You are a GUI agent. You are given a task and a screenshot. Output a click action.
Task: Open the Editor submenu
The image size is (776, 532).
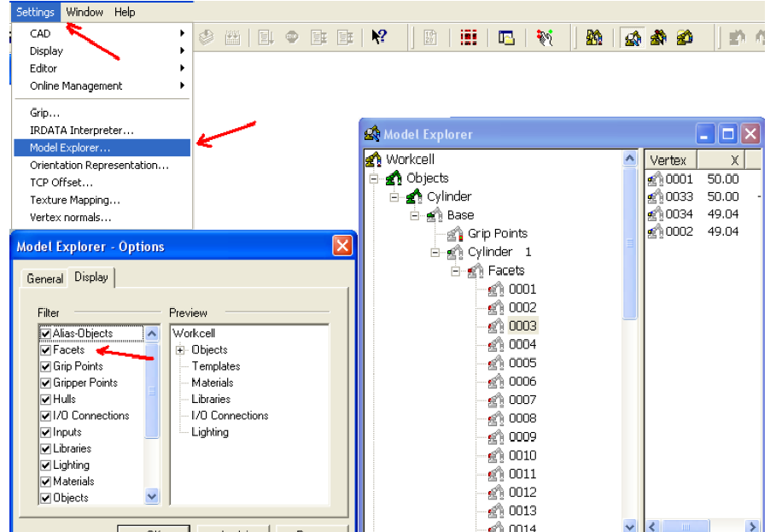point(102,68)
